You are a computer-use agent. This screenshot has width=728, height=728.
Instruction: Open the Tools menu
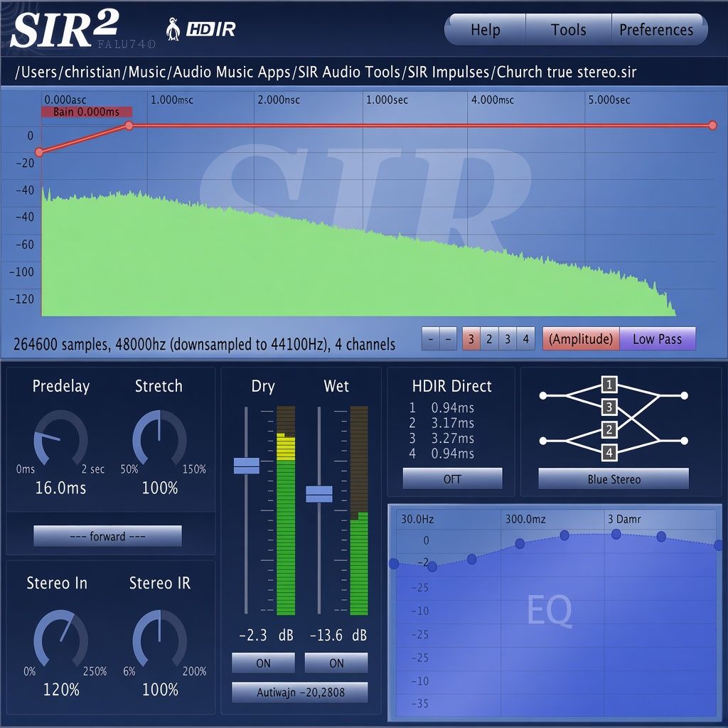pyautogui.click(x=569, y=30)
